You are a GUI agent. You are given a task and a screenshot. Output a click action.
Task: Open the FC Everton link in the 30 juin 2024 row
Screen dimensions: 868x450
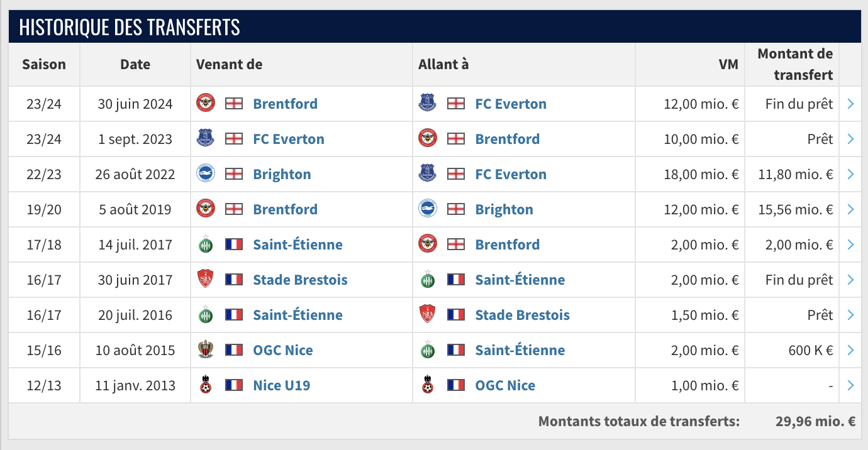click(511, 104)
